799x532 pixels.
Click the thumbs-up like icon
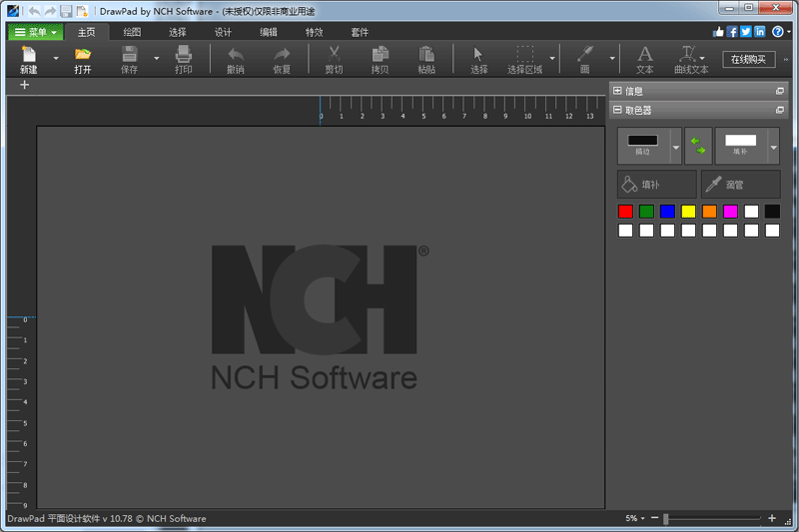718,32
